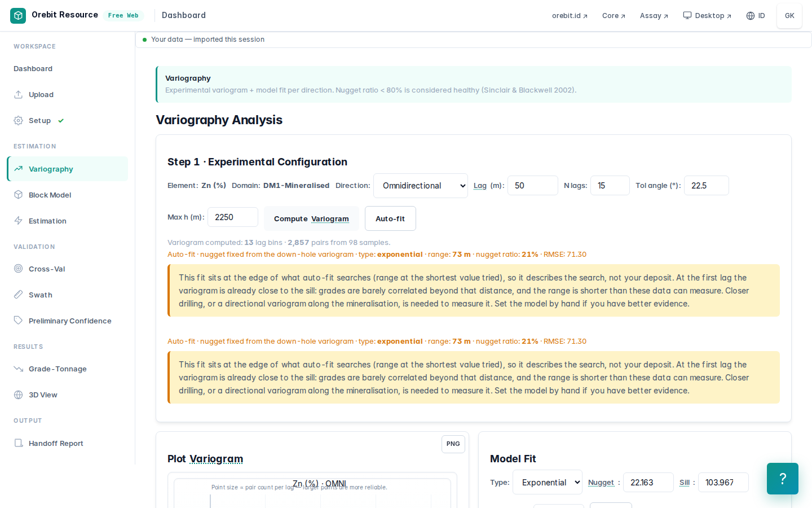Open the Assay external link
This screenshot has width=812, height=508.
pyautogui.click(x=654, y=16)
